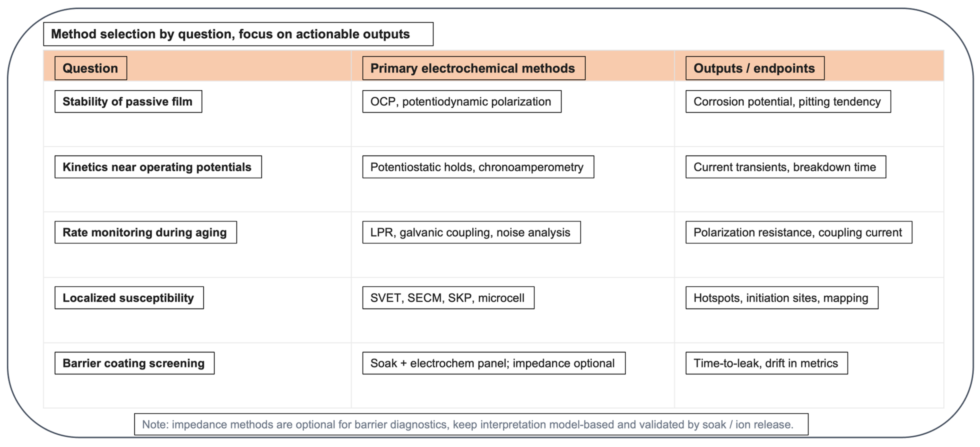The width and height of the screenshot is (980, 447).
Task: Select the title box about method selection
Action: 238,34
